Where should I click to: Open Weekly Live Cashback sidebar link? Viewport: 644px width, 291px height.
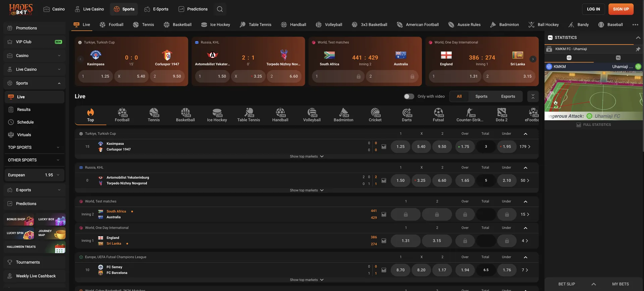(34, 276)
